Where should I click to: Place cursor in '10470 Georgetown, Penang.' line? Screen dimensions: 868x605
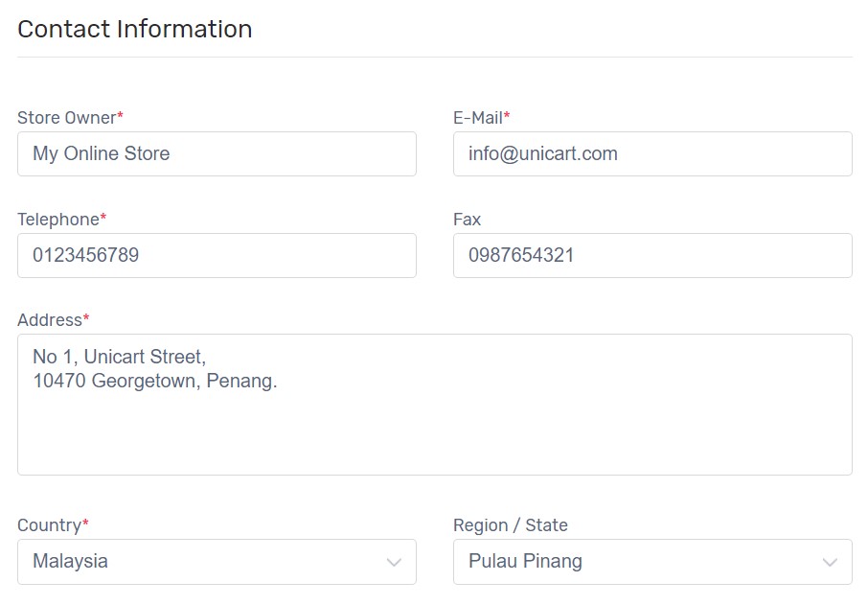click(155, 382)
